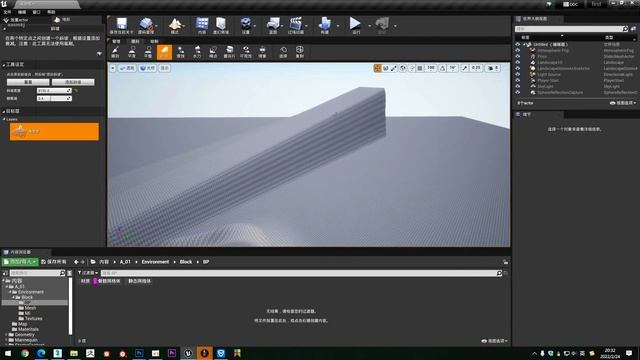The height and width of the screenshot is (360, 640).
Task: Expand the Geometry folder in tree
Action: pyautogui.click(x=6, y=334)
